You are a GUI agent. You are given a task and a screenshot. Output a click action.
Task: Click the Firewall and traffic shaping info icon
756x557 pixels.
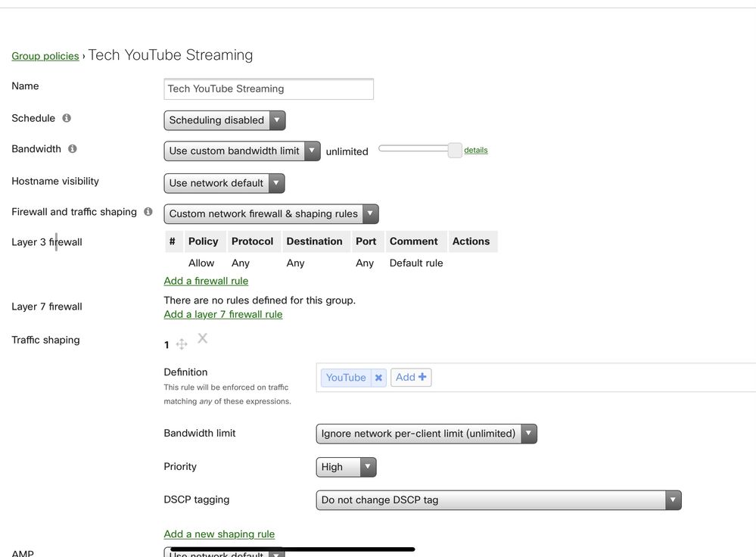coord(148,212)
